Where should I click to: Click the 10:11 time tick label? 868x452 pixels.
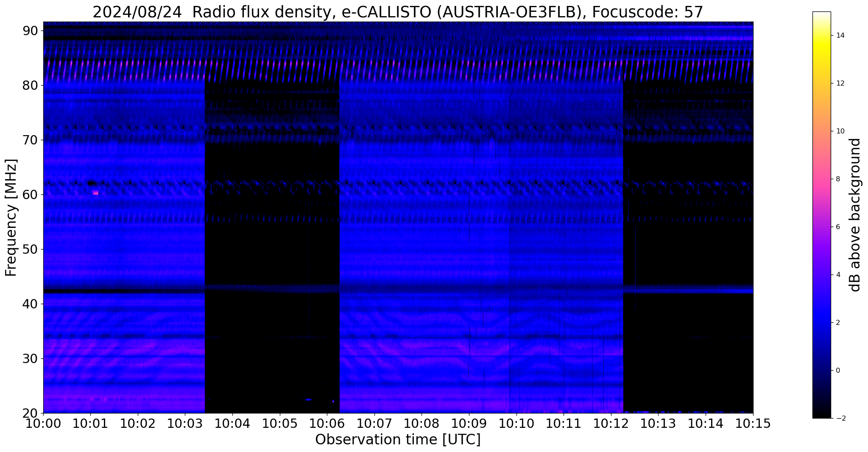pyautogui.click(x=564, y=423)
